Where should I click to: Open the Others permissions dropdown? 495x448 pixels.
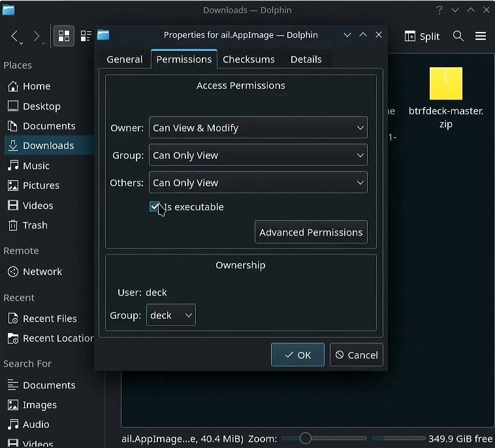coord(258,182)
